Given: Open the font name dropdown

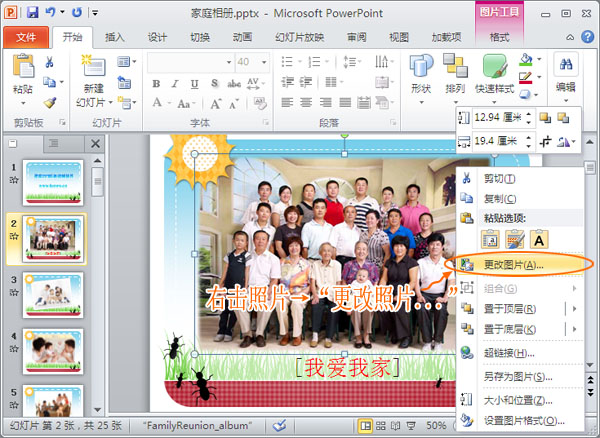Looking at the screenshot, I should [229, 62].
